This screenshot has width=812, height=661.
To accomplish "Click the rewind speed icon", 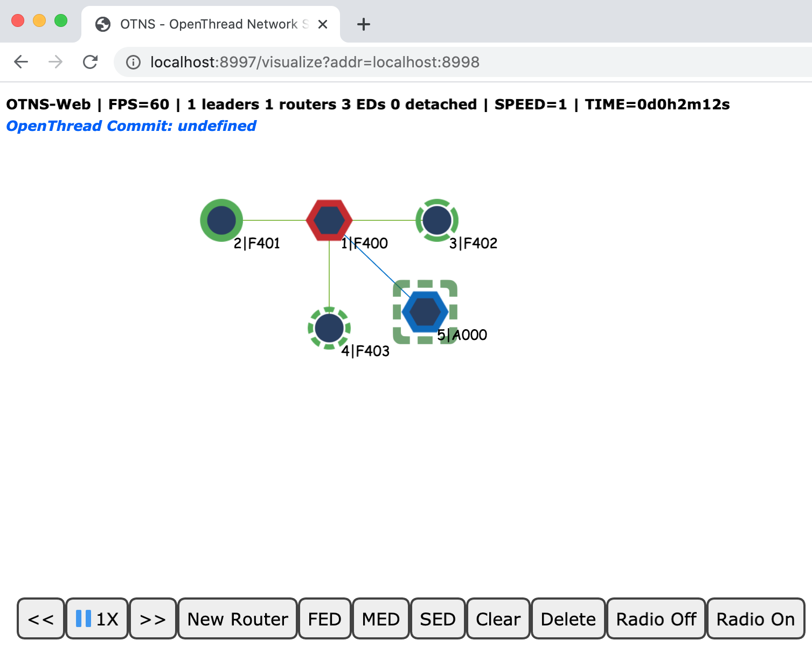I will pos(40,618).
